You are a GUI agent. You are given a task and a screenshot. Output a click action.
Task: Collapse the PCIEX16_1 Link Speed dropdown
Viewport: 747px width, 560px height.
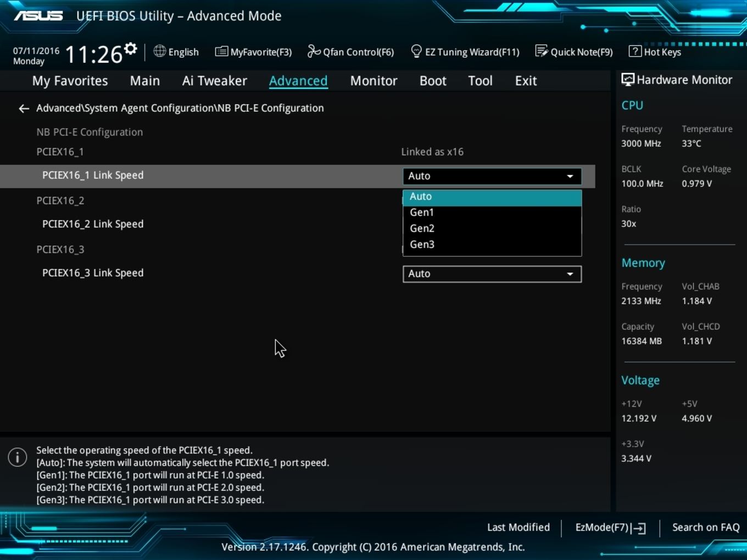tap(492, 176)
